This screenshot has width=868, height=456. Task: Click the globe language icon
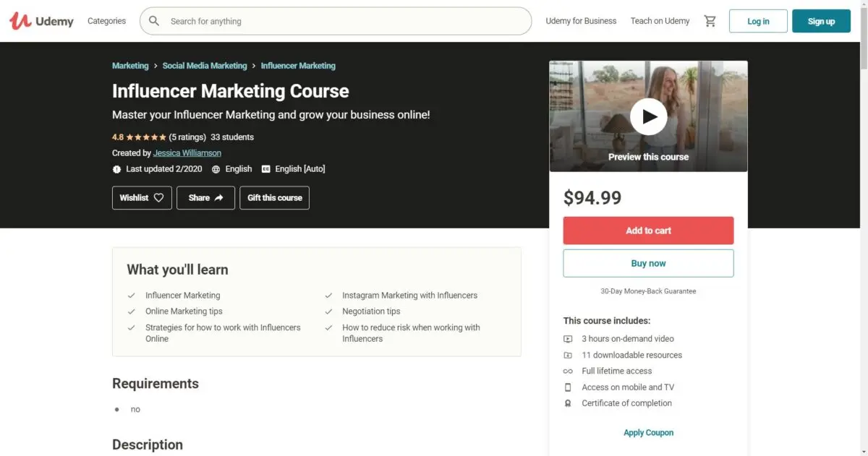(216, 169)
